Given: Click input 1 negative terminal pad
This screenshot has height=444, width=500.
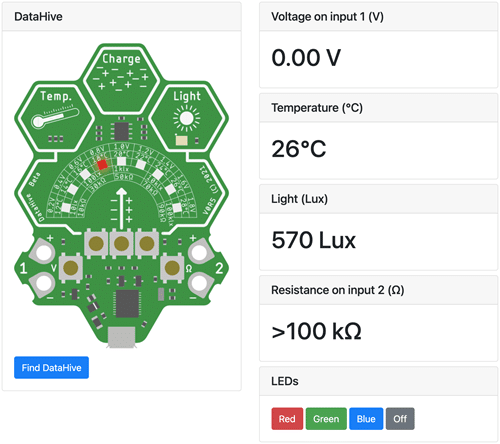Looking at the screenshot, I should (44, 284).
